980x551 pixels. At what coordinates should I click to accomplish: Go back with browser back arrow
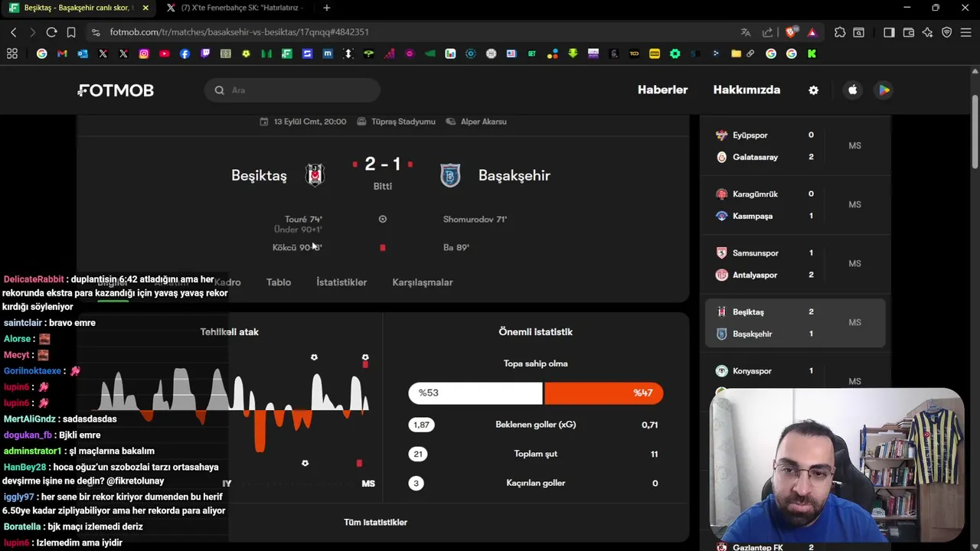point(13,32)
